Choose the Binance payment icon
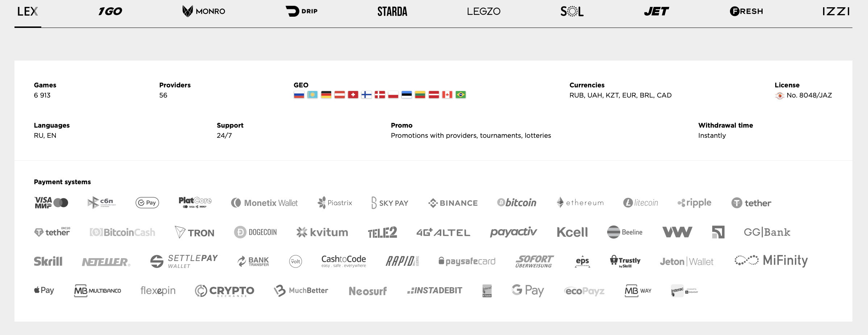 [x=453, y=203]
